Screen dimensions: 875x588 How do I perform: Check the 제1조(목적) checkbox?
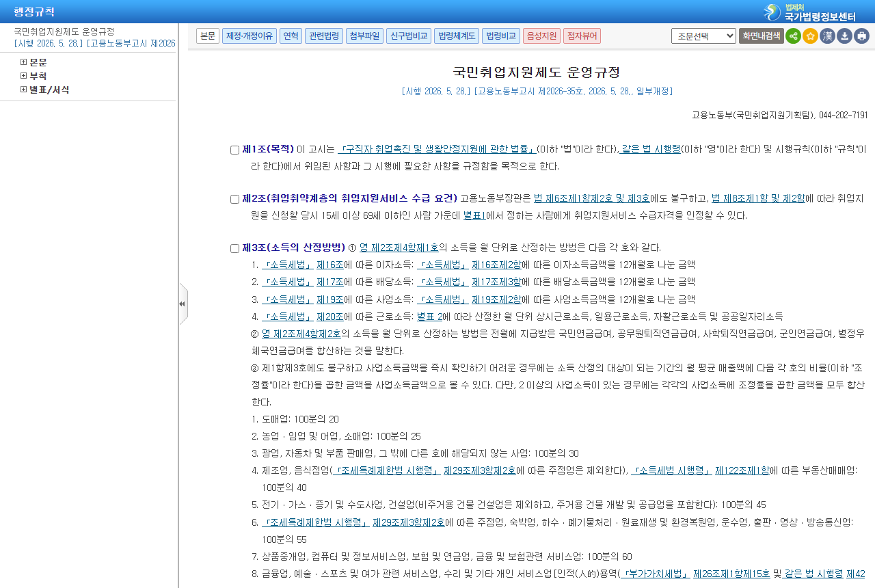point(234,150)
